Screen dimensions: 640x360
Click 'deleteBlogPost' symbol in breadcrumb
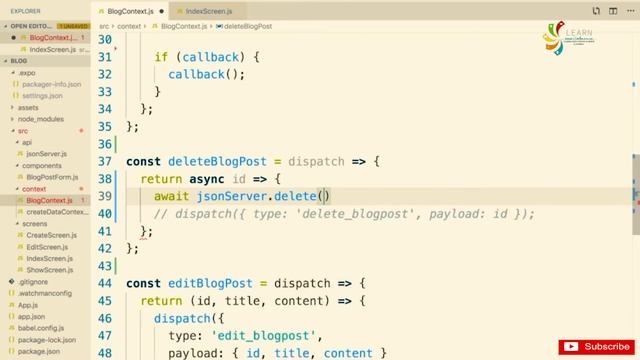248,26
